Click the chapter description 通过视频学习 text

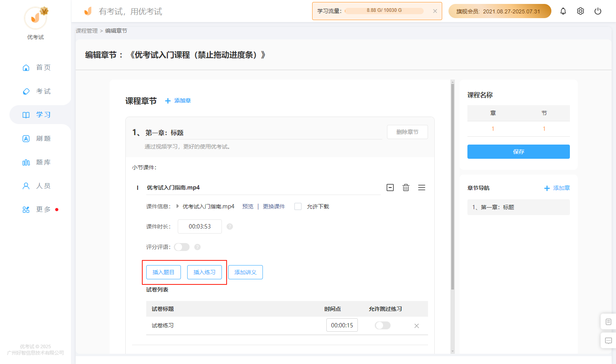188,147
